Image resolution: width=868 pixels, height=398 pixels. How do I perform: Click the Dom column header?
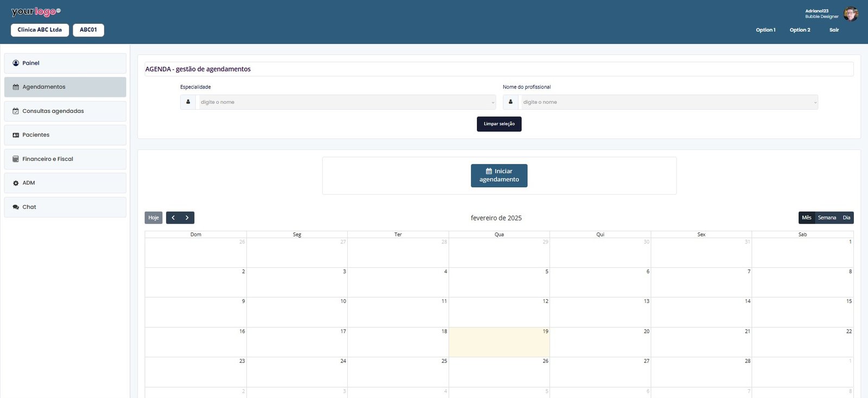(x=196, y=235)
